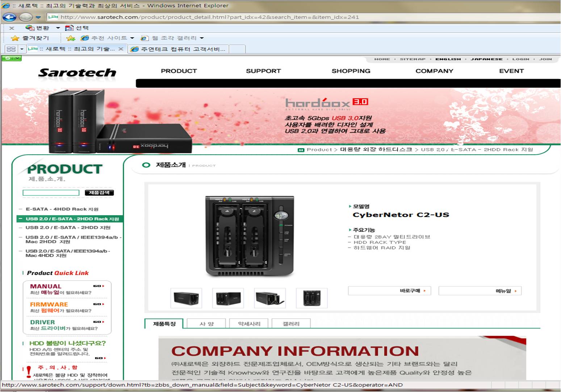561x392 pixels.
Task: Switch site language to JAPANESE
Action: coord(486,59)
